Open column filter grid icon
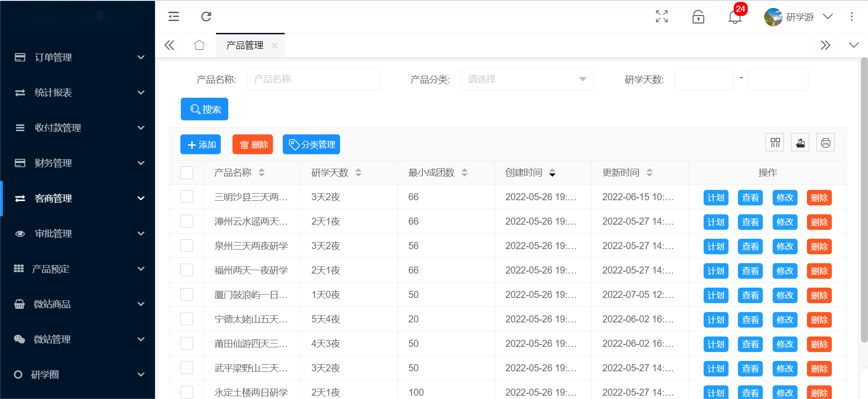The image size is (868, 399). coord(775,142)
